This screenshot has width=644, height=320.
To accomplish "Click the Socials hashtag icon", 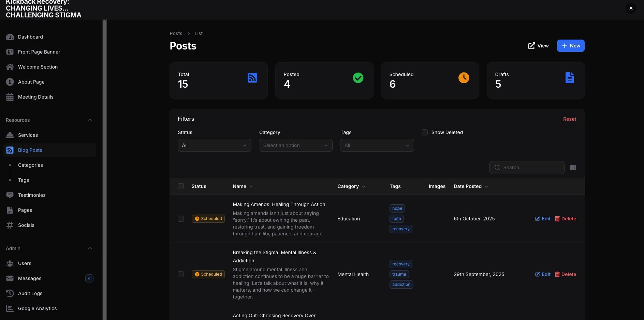I will [x=10, y=225].
